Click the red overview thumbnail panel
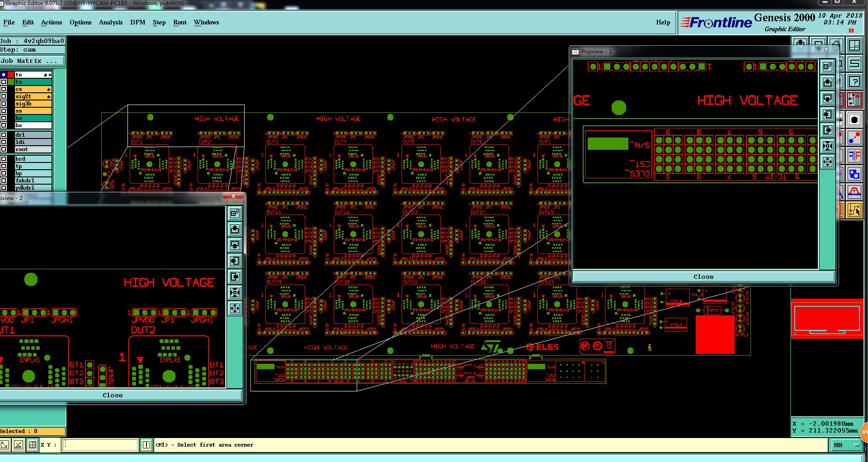This screenshot has height=462, width=868. pyautogui.click(x=827, y=319)
